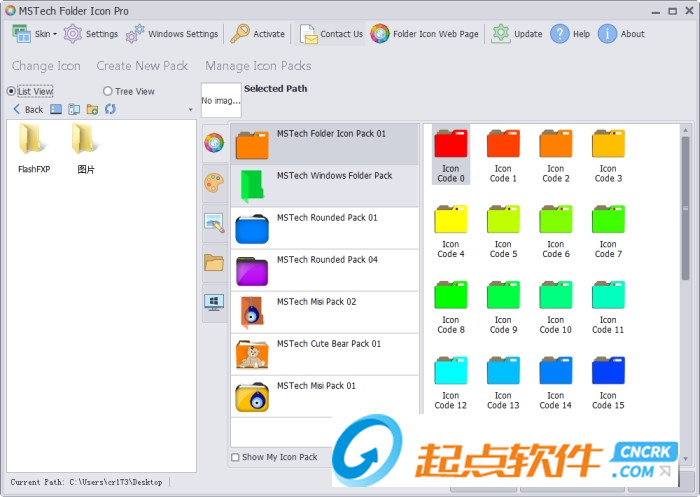
Task: Open the browser toolbar overflow arrow
Action: 191,110
